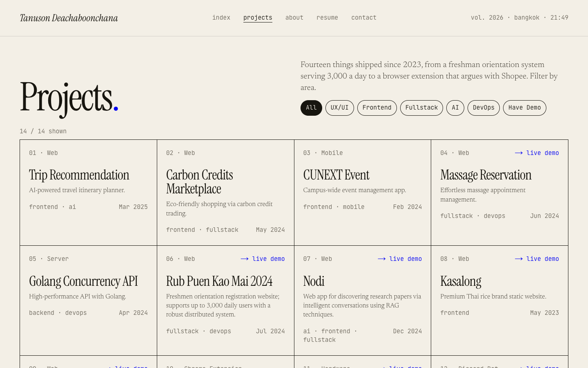
Task: Select the All filter pill
Action: [311, 108]
